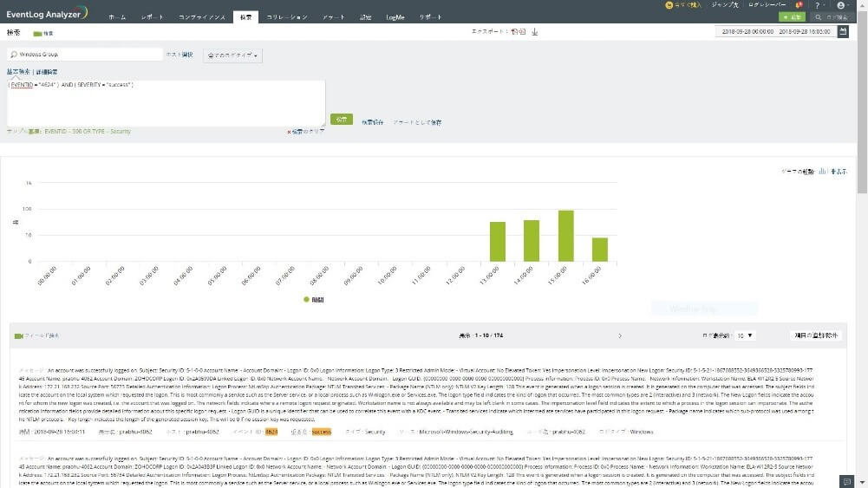Open the コンプライアンス tab
The width and height of the screenshot is (868, 488).
coord(201,17)
